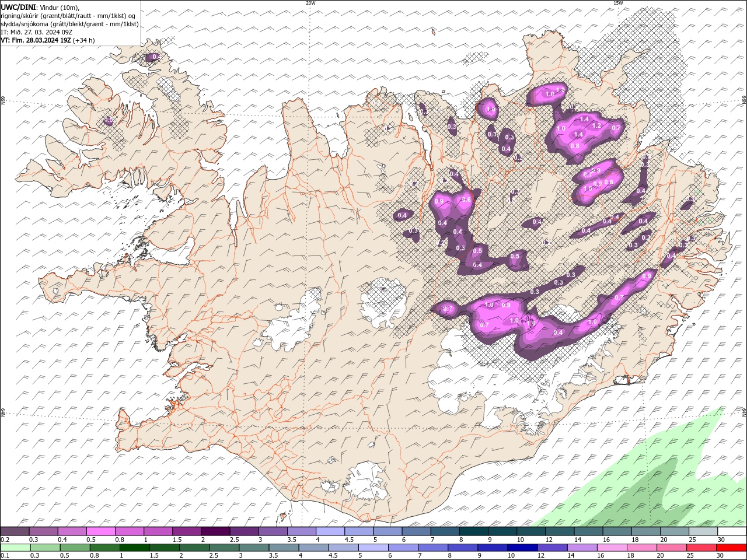Select the light pink 16 swatch in the rain legend

tap(612, 548)
